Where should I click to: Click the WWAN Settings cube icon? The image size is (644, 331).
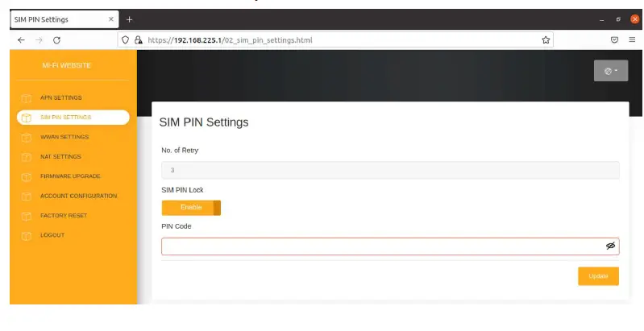[27, 138]
